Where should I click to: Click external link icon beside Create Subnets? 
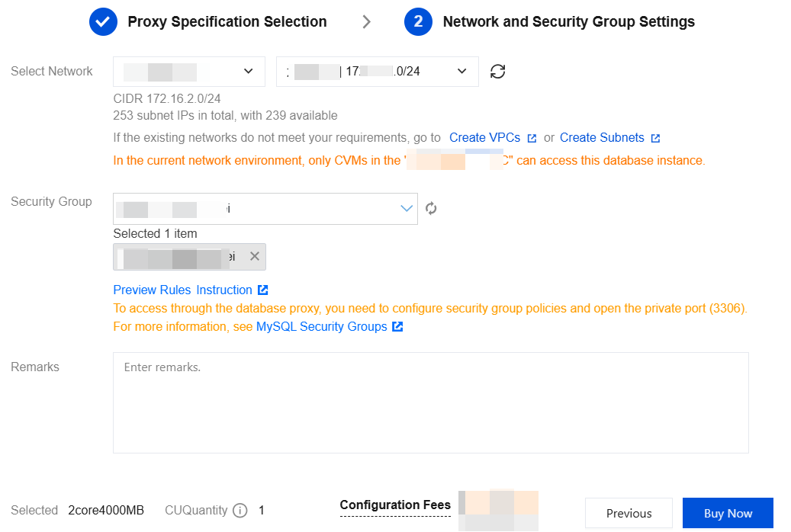[x=655, y=138]
